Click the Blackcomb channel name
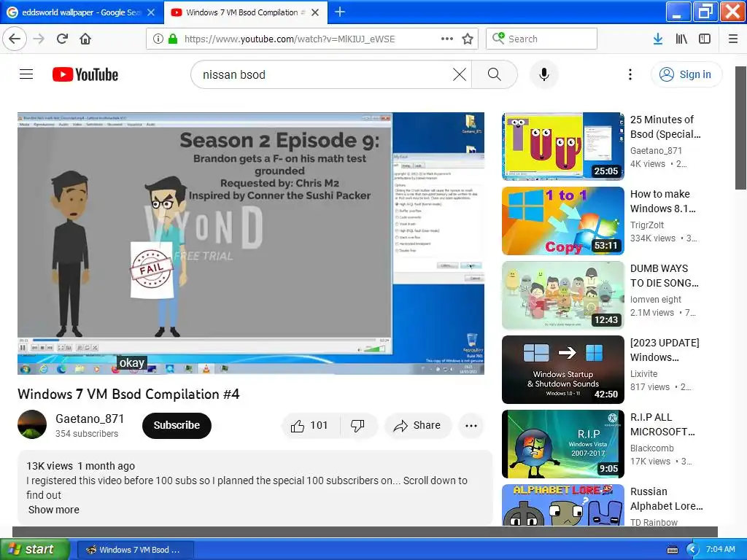 point(651,448)
